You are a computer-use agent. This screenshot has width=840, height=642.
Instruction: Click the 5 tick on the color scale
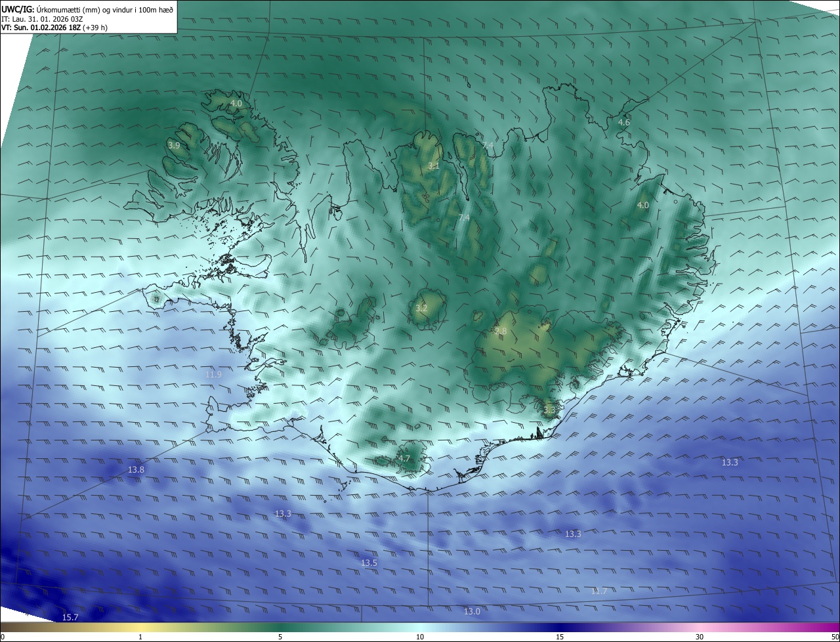[280, 637]
